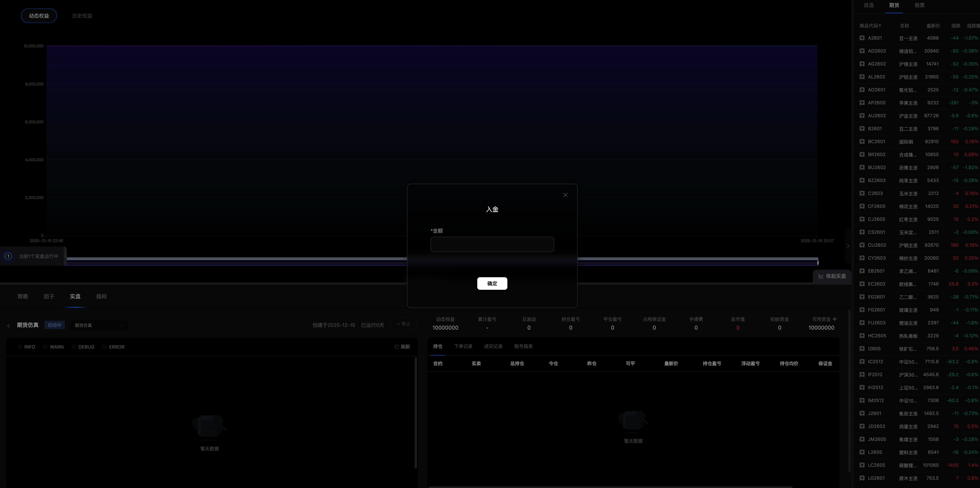
Task: Click the bookmark icon for CF2605
Action: (862, 206)
